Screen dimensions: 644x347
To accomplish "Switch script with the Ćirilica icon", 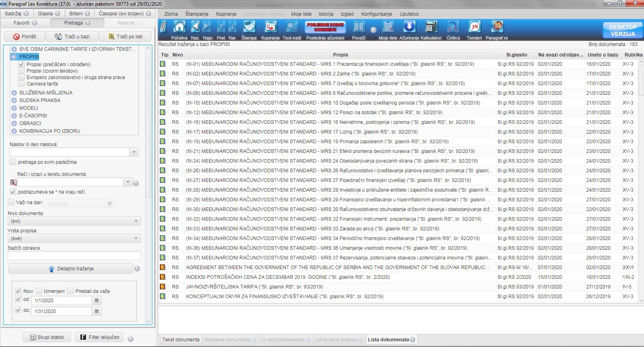I will point(453,27).
